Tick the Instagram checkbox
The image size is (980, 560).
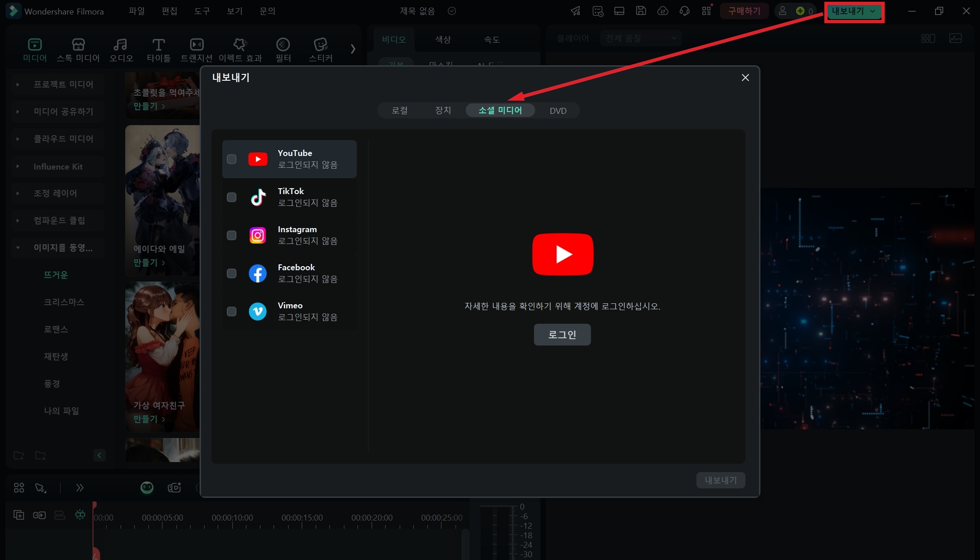(231, 235)
